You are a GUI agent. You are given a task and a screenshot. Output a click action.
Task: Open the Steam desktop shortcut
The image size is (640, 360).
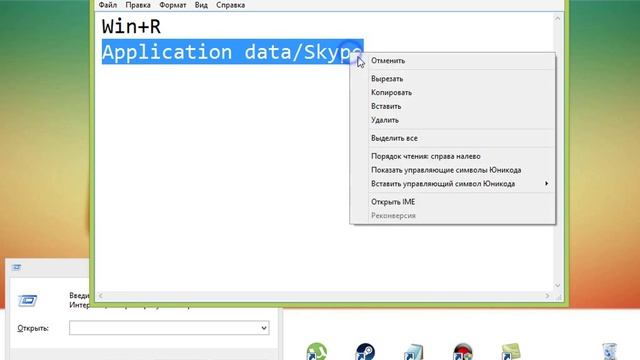click(x=365, y=352)
